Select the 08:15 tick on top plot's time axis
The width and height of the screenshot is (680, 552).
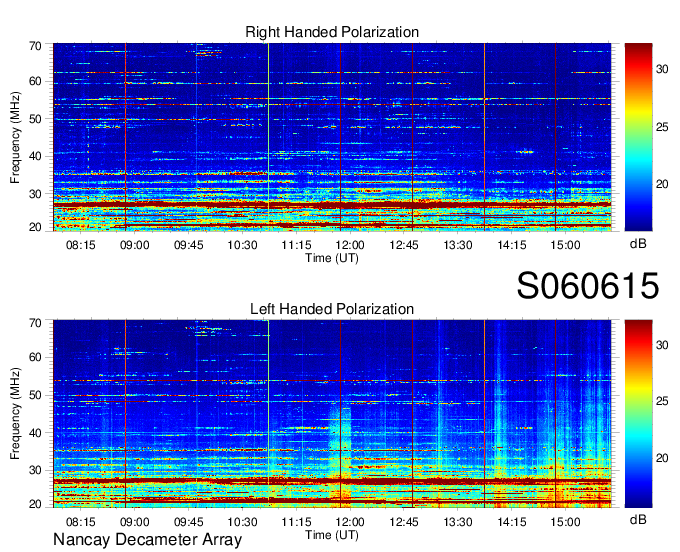(x=81, y=245)
